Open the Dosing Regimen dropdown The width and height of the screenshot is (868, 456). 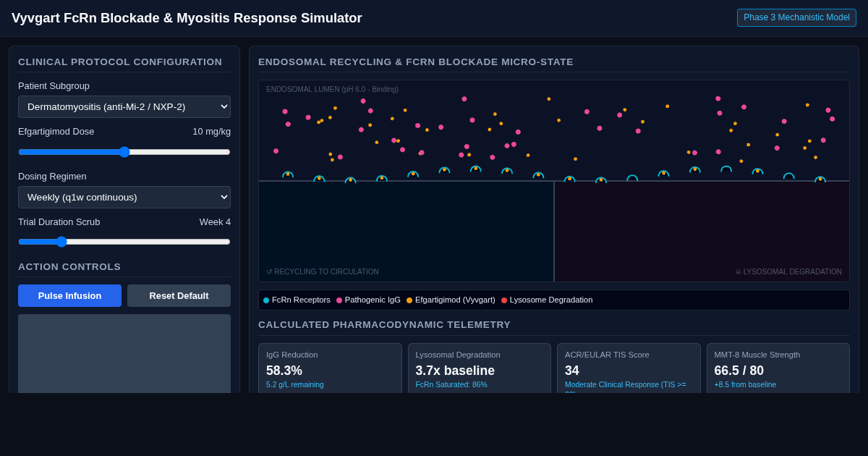(x=124, y=197)
